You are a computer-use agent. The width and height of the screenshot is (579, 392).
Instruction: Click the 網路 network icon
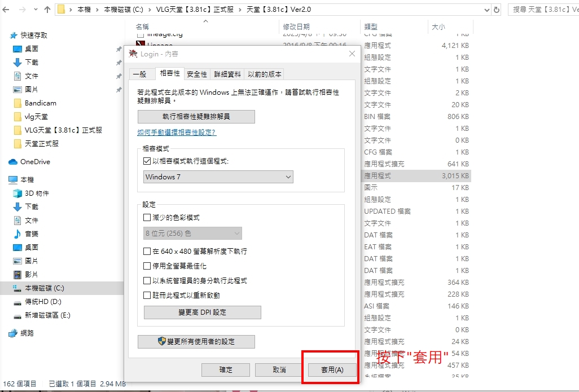13,333
